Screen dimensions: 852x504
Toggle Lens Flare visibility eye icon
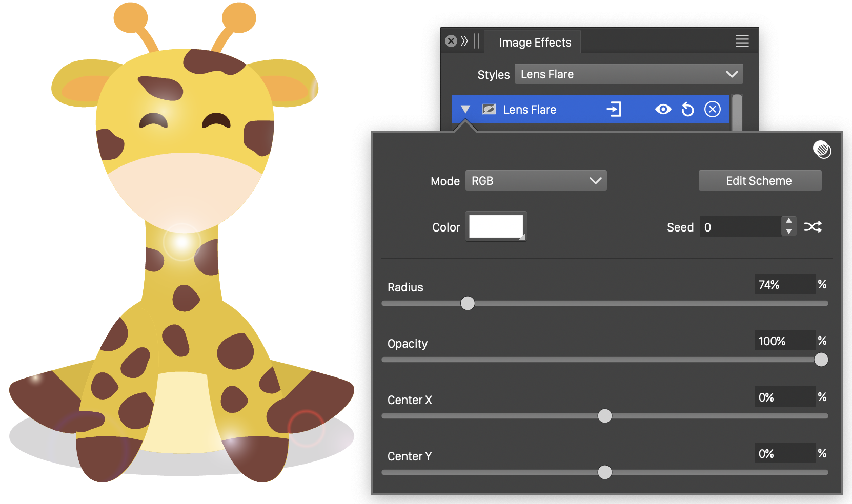point(663,109)
